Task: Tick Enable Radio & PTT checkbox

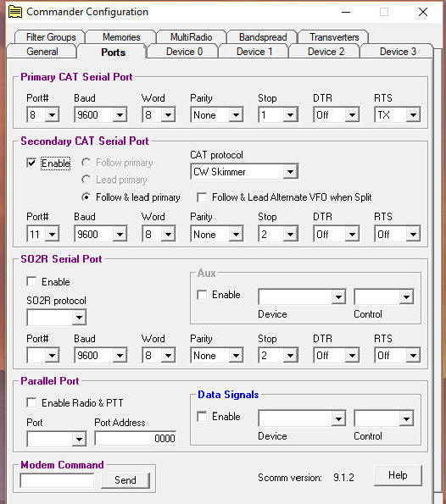Action: [31, 402]
